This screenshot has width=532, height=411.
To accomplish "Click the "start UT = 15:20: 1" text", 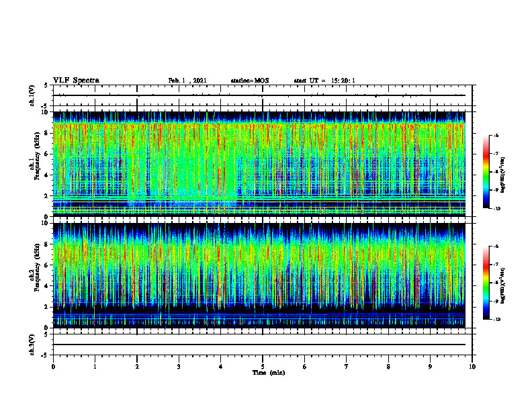I will 324,81.
